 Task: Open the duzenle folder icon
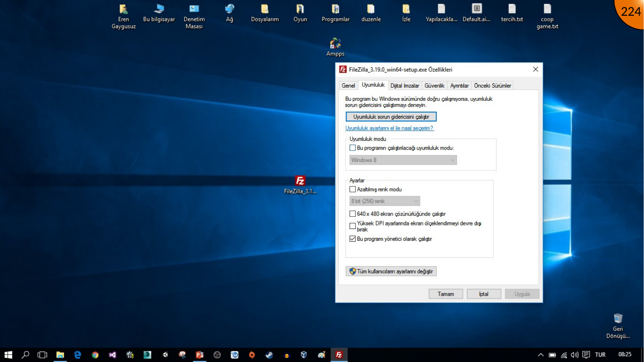coord(371,13)
